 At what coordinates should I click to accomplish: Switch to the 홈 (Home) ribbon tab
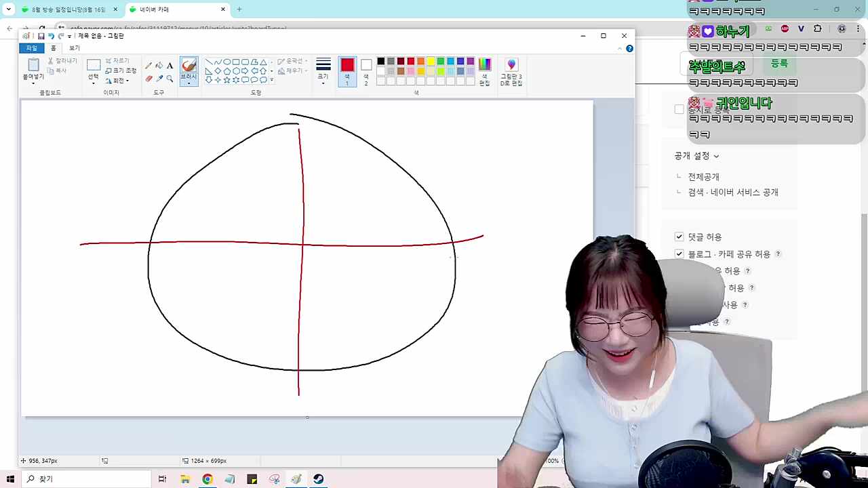pyautogui.click(x=54, y=48)
